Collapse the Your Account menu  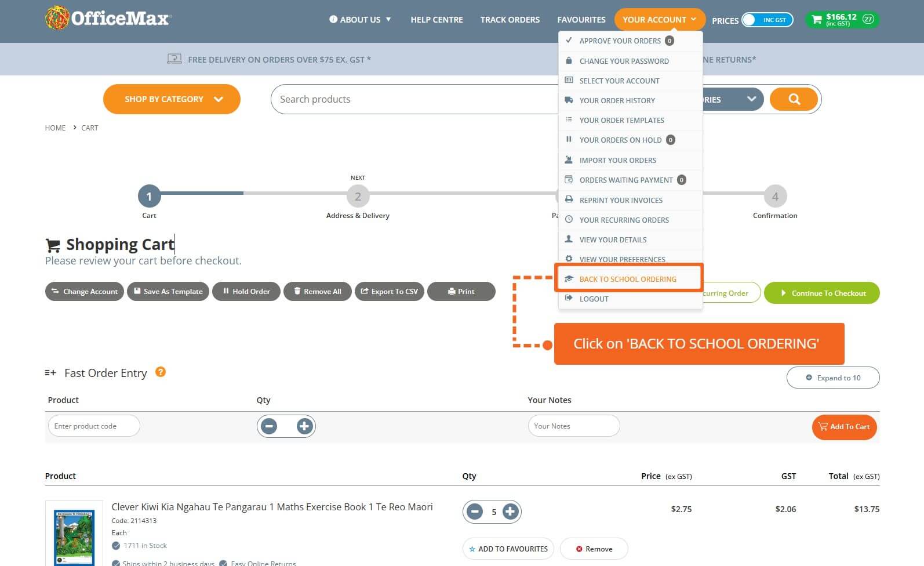(x=659, y=20)
